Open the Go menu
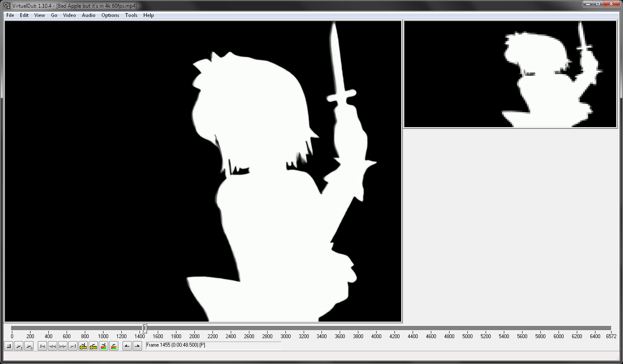623x364 pixels. [54, 15]
